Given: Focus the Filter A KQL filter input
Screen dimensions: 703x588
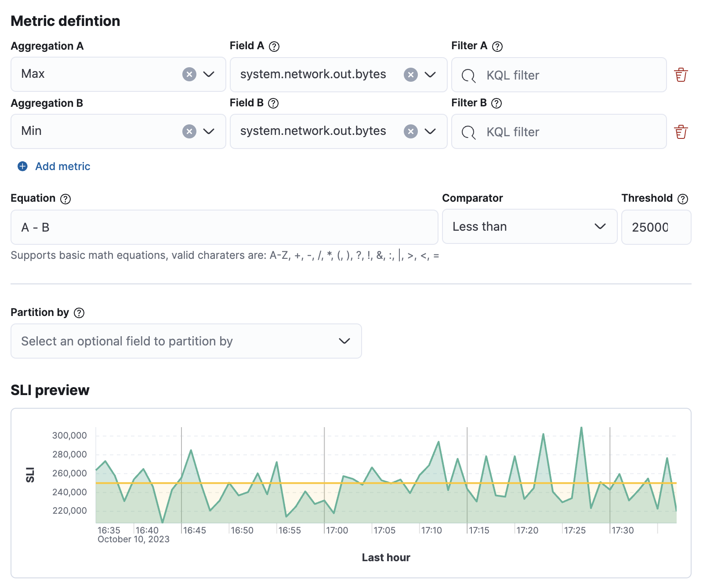Looking at the screenshot, I should click(559, 75).
